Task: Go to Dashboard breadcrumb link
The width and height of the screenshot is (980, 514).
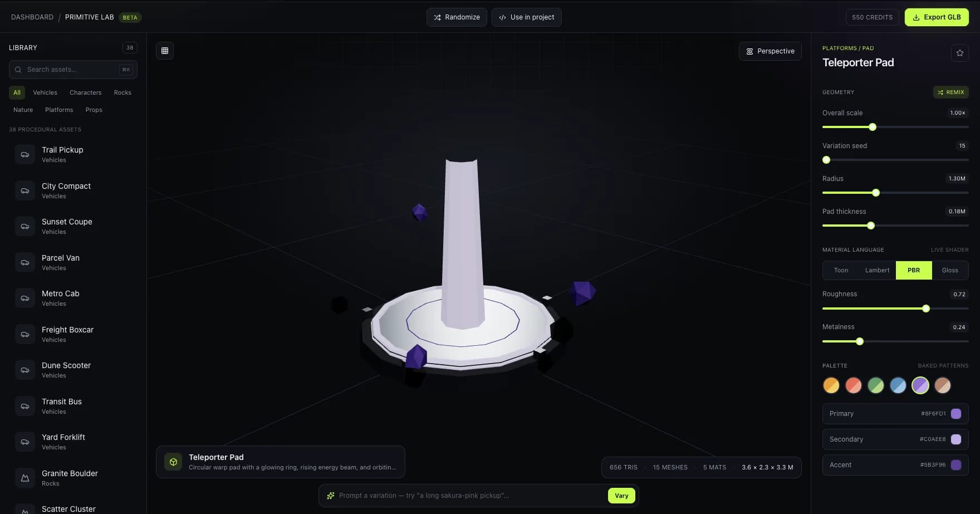Action: tap(32, 17)
